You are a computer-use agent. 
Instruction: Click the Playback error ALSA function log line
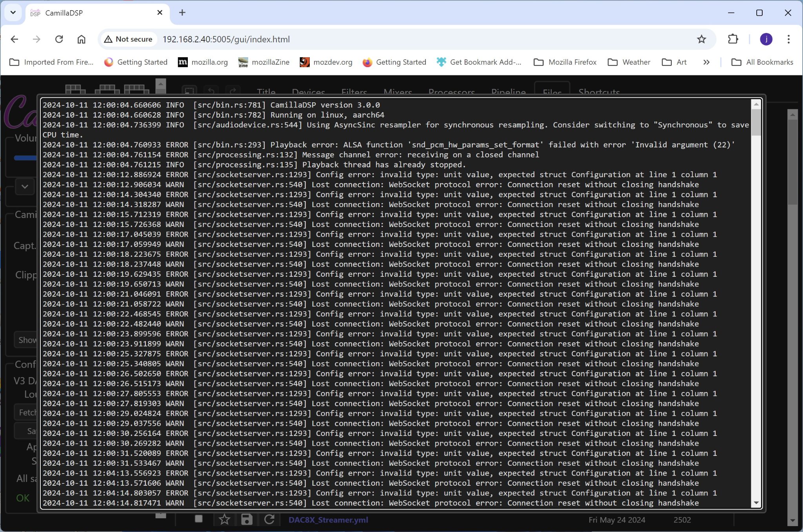tap(389, 145)
